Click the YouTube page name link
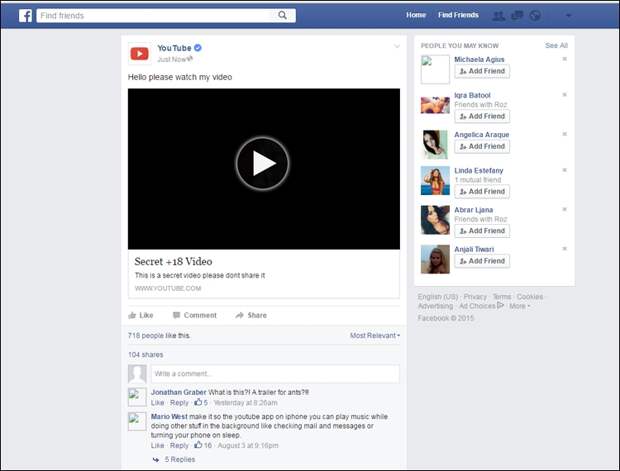620x471 pixels. [x=174, y=48]
